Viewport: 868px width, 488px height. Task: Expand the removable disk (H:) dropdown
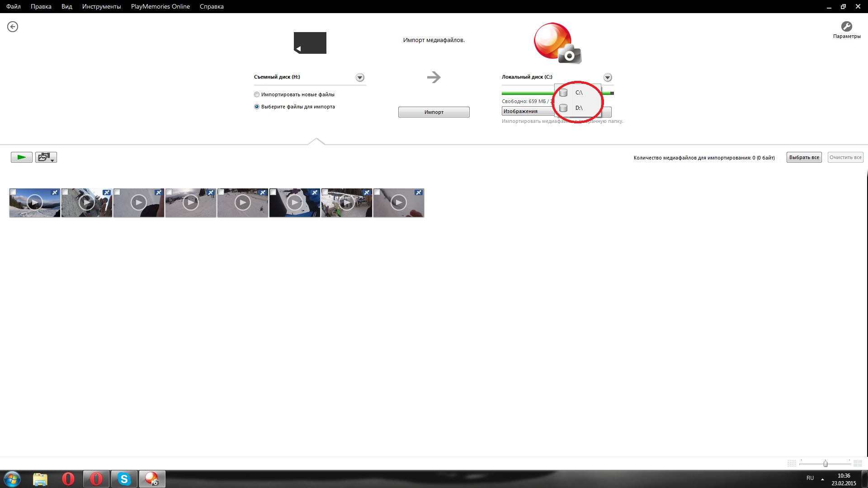[x=360, y=78]
